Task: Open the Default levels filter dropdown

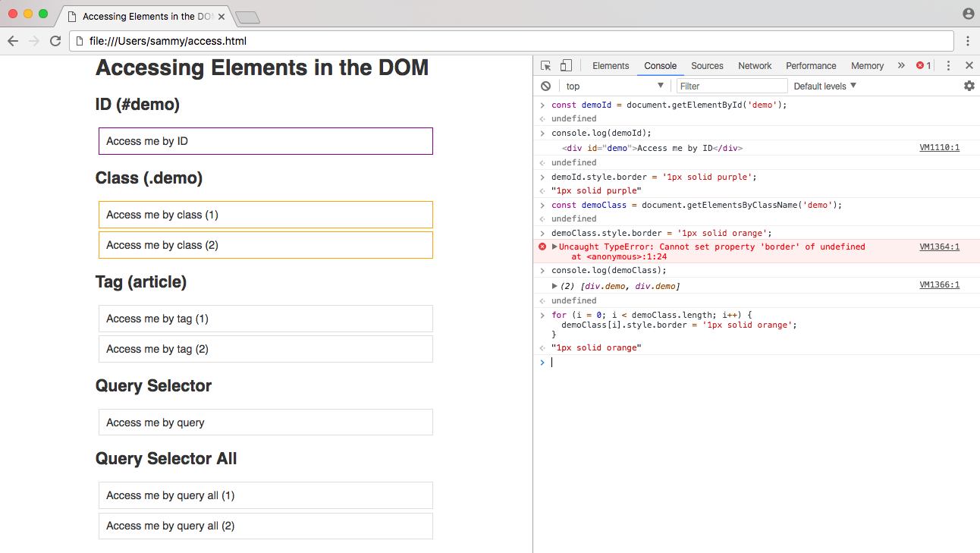Action: click(x=824, y=86)
